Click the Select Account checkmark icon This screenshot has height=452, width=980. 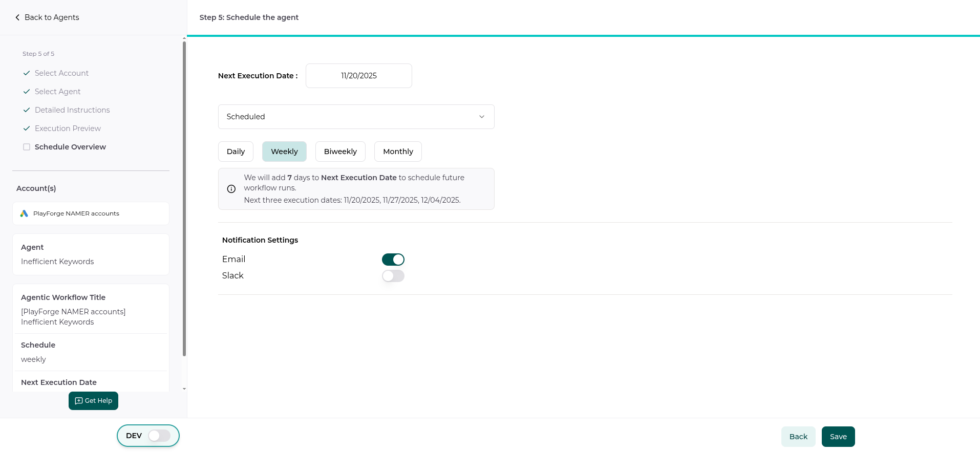point(27,73)
